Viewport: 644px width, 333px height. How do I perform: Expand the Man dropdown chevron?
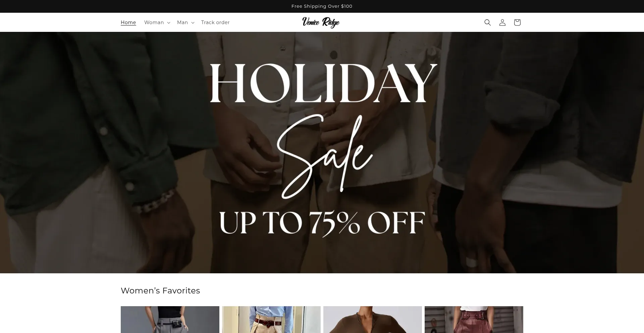tap(193, 23)
